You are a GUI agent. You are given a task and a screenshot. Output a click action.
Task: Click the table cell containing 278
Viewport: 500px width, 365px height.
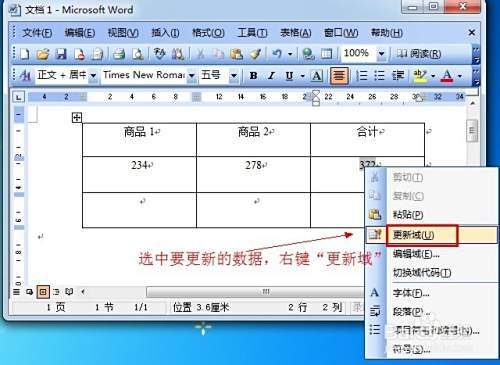pos(253,174)
